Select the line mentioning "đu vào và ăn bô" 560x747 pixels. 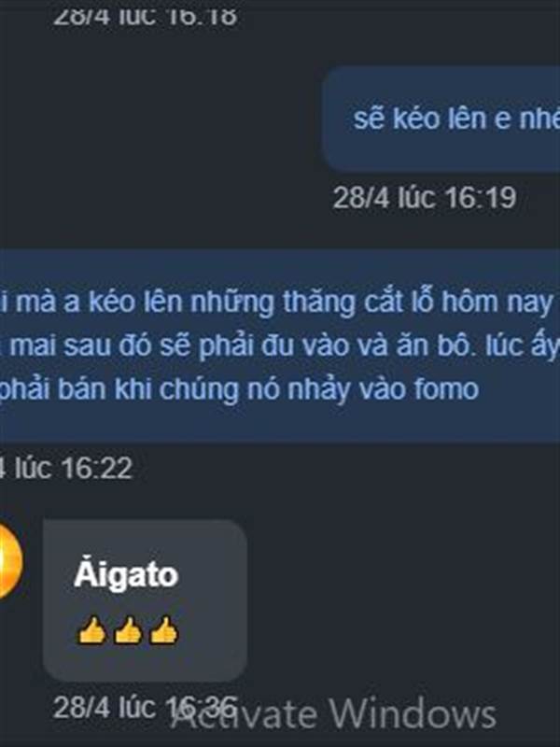(280, 346)
